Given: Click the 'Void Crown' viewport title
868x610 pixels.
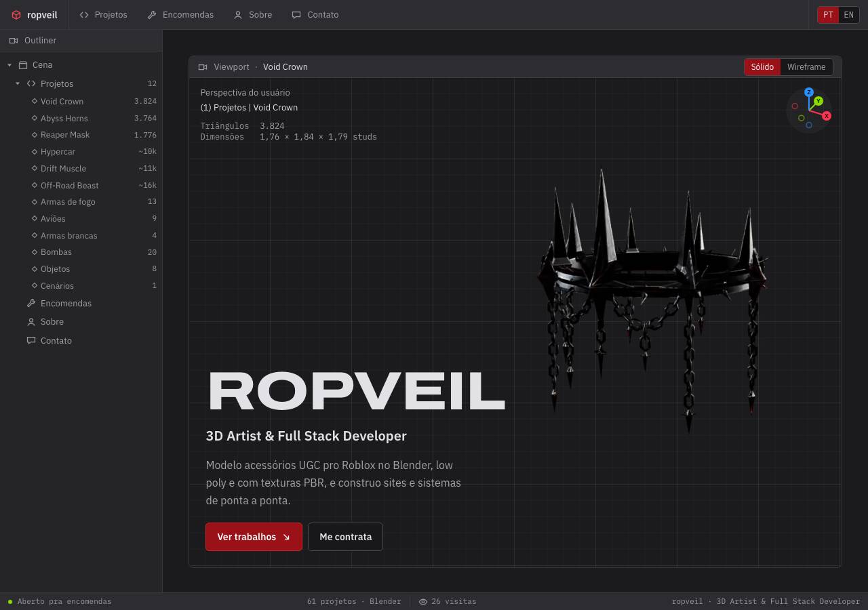Looking at the screenshot, I should click(x=285, y=67).
